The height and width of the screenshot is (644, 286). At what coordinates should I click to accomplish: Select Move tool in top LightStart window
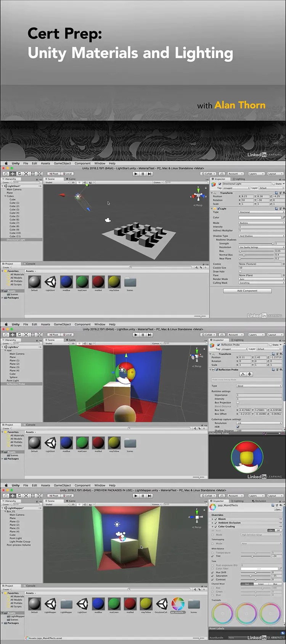point(13,174)
